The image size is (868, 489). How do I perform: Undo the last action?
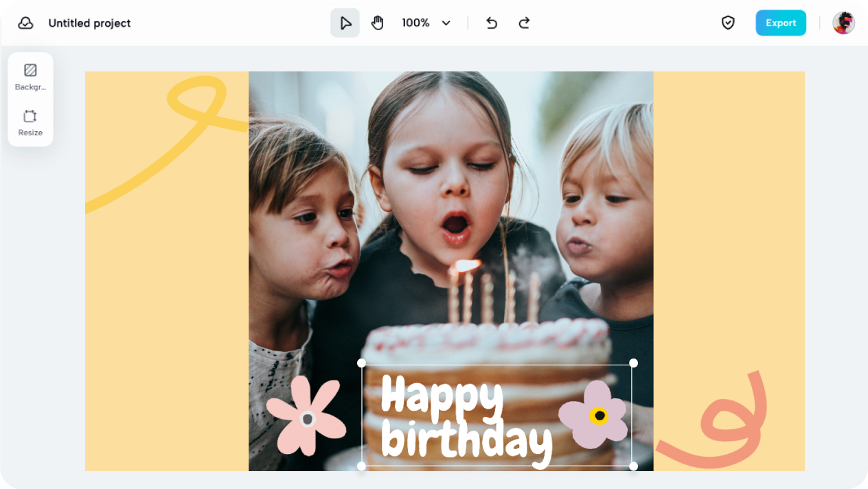click(x=492, y=23)
